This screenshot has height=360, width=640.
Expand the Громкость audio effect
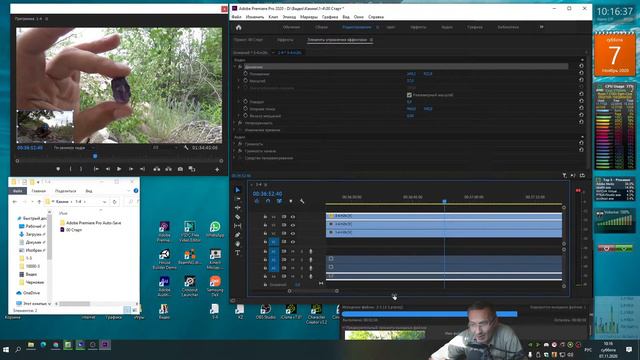point(235,144)
